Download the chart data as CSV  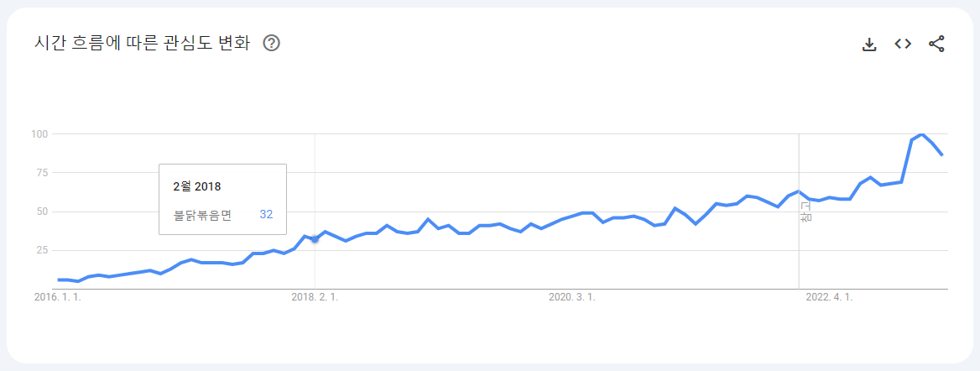tap(868, 44)
